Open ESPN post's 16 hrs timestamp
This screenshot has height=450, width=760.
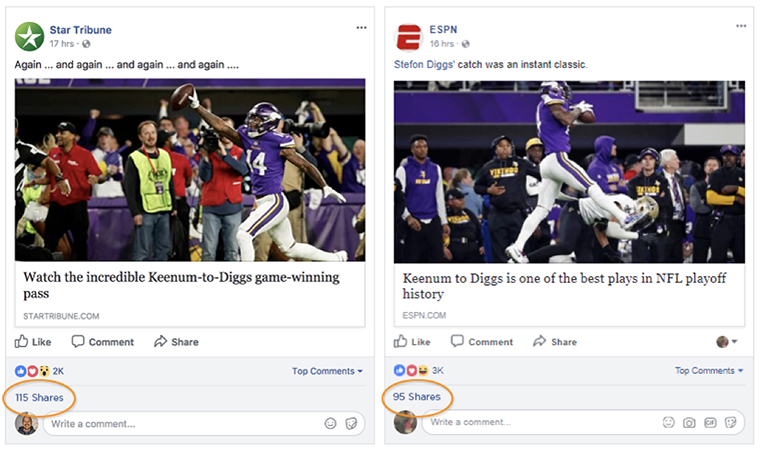pos(442,44)
